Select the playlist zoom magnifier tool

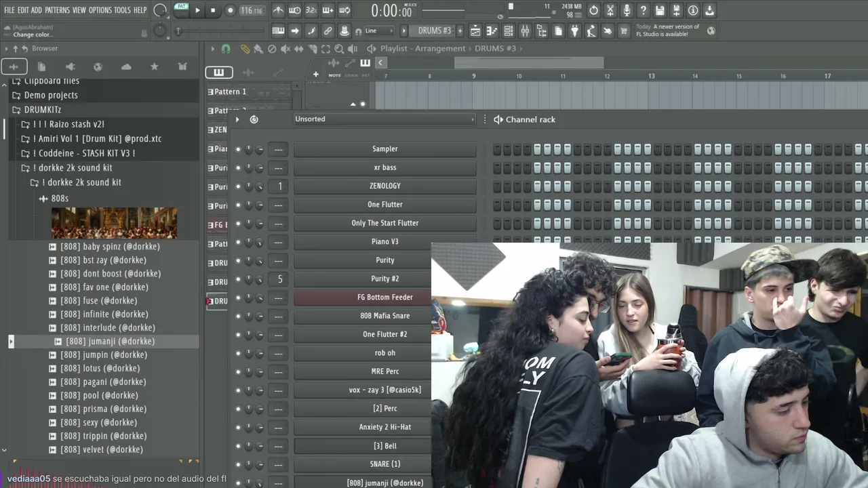(339, 49)
